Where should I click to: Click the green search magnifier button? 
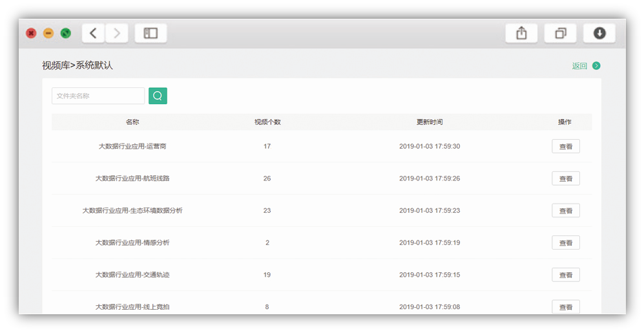coord(158,96)
